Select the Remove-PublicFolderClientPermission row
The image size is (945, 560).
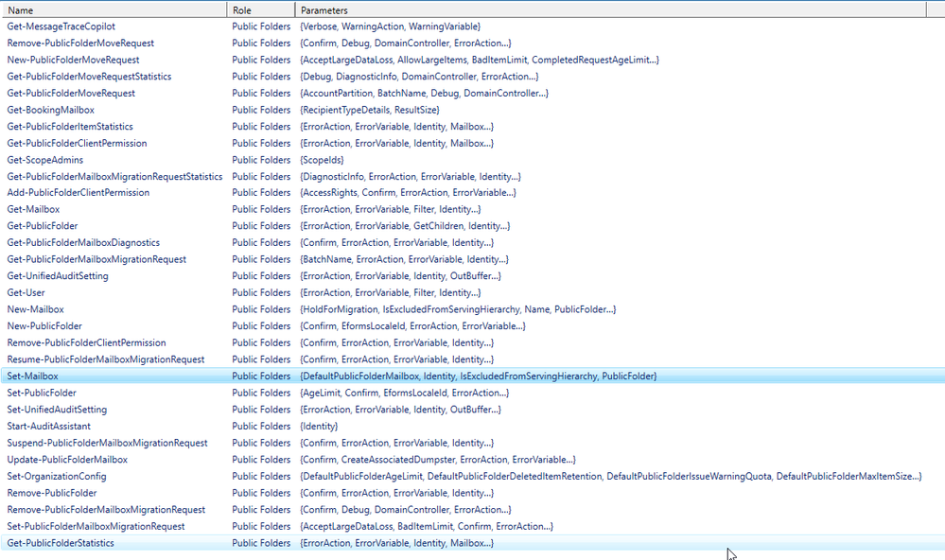coord(473,342)
